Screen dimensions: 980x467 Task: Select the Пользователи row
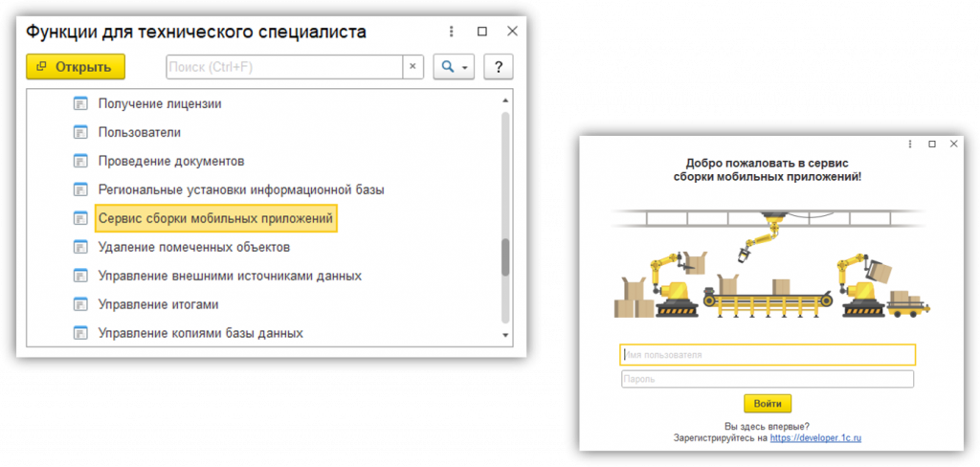click(140, 132)
